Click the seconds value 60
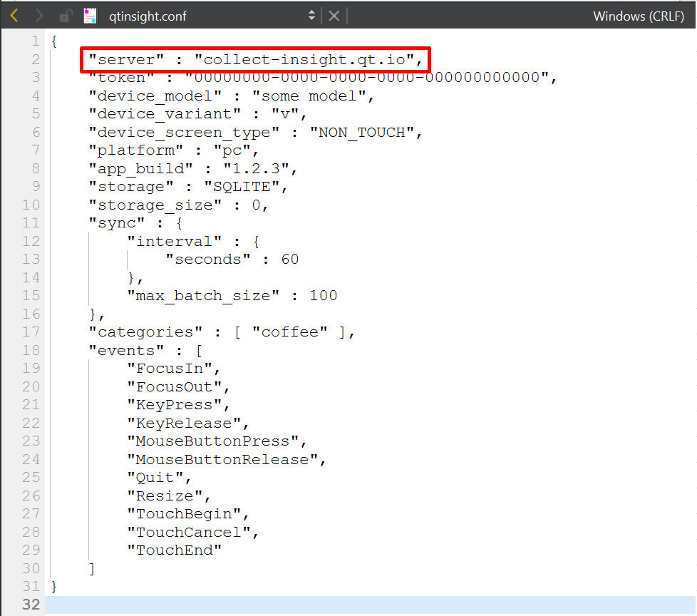 click(x=289, y=260)
